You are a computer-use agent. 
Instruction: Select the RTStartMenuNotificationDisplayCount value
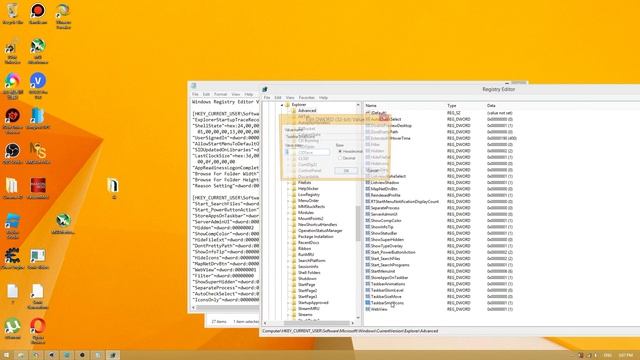pyautogui.click(x=404, y=201)
